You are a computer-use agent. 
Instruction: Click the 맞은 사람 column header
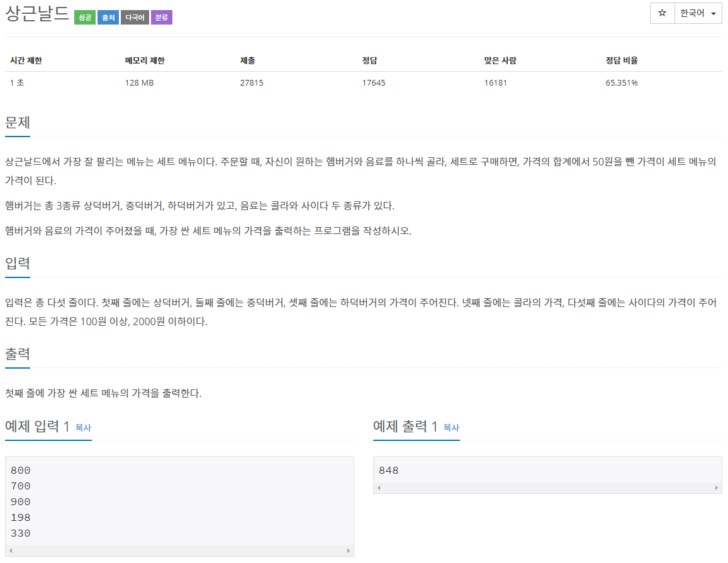pos(500,60)
